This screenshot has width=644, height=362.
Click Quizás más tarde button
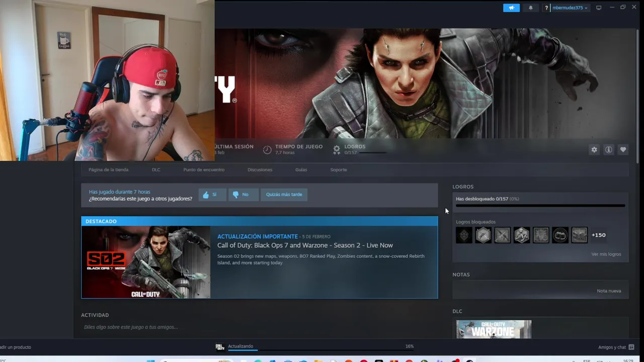click(284, 195)
